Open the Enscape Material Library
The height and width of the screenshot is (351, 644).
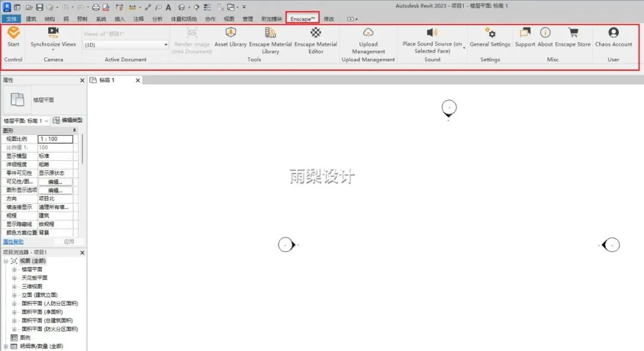coord(270,41)
